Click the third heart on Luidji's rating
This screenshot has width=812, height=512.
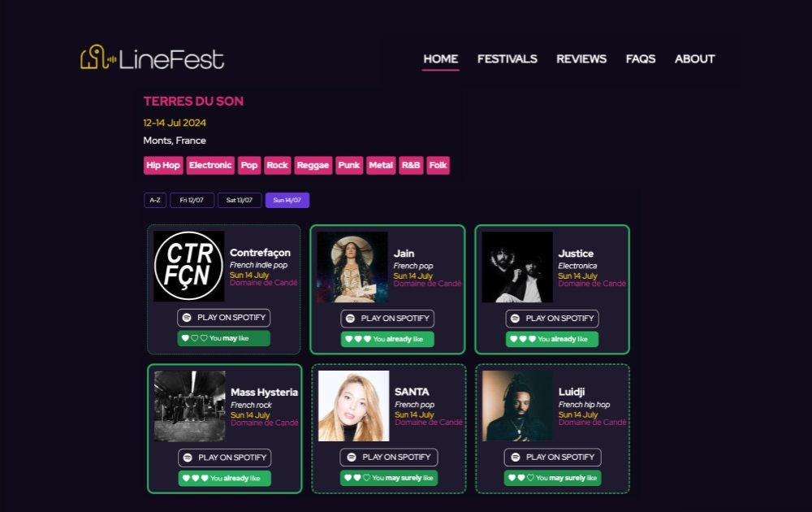click(529, 478)
